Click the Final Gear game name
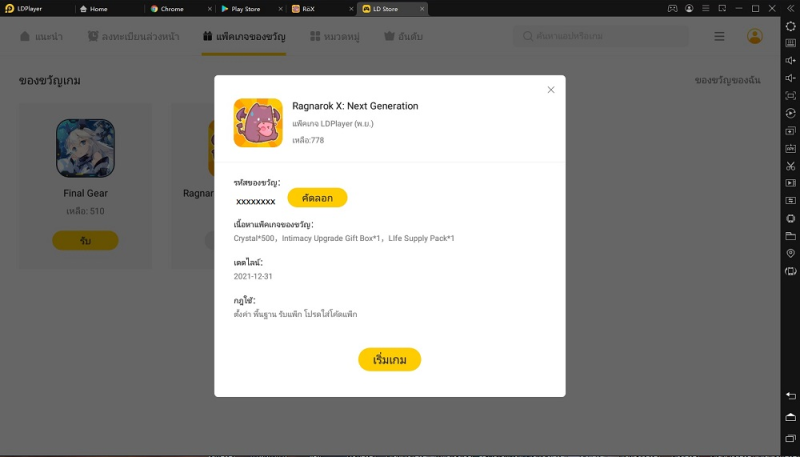Image resolution: width=800 pixels, height=457 pixels. pyautogui.click(x=85, y=193)
